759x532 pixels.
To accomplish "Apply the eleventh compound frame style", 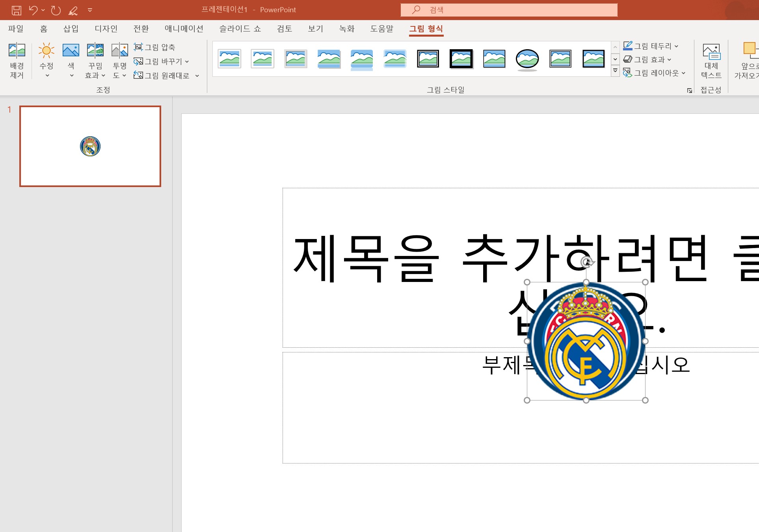I will pyautogui.click(x=560, y=59).
